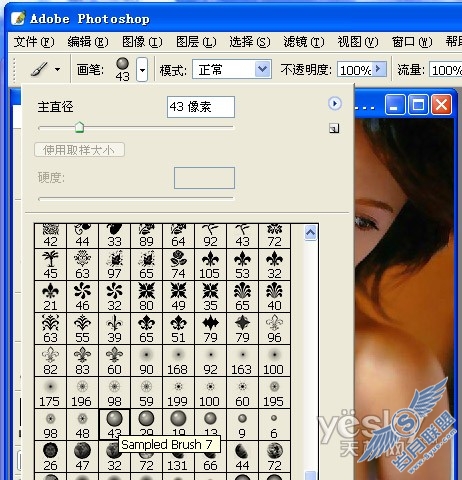This screenshot has height=480, width=462.
Task: Select the ornament brush 49
Action: 178,297
